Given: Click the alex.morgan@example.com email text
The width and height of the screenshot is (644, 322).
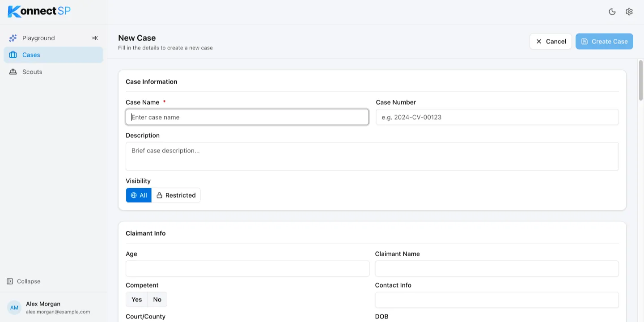Looking at the screenshot, I should pyautogui.click(x=58, y=312).
